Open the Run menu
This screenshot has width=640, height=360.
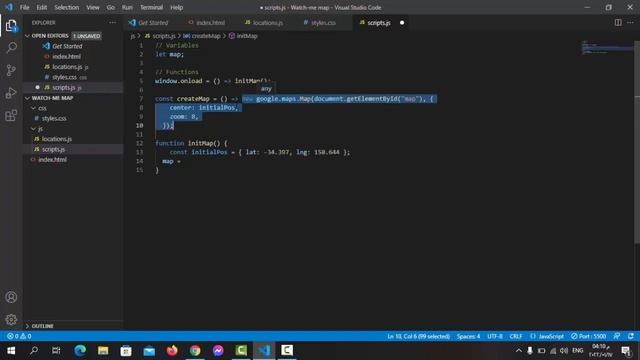tap(127, 7)
